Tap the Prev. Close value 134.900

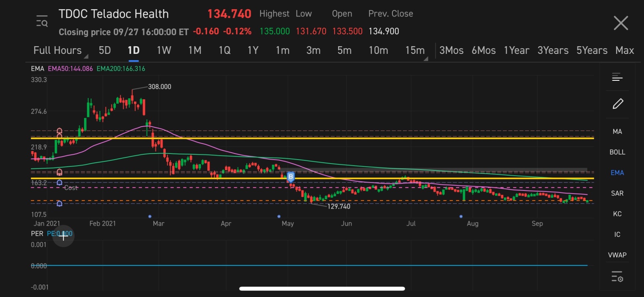(384, 31)
